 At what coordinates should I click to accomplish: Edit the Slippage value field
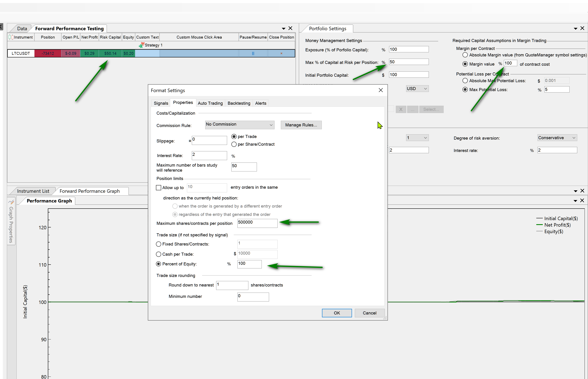pyautogui.click(x=209, y=140)
